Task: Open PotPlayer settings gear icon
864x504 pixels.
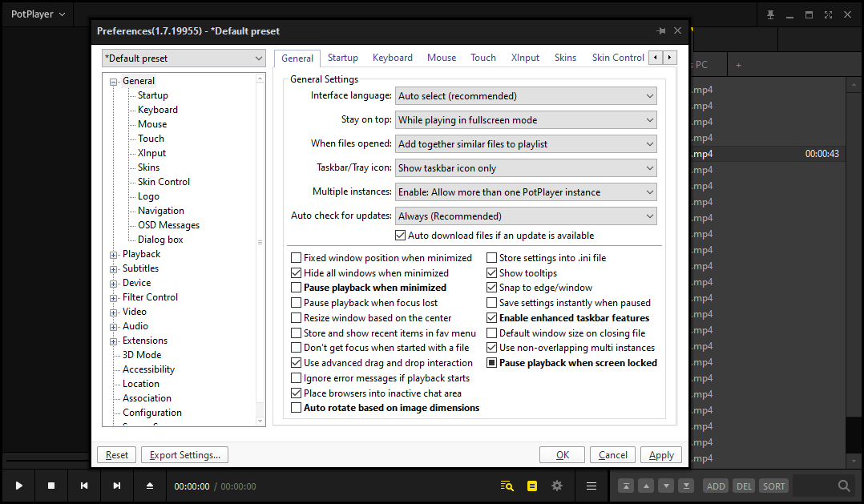Action: pos(557,486)
